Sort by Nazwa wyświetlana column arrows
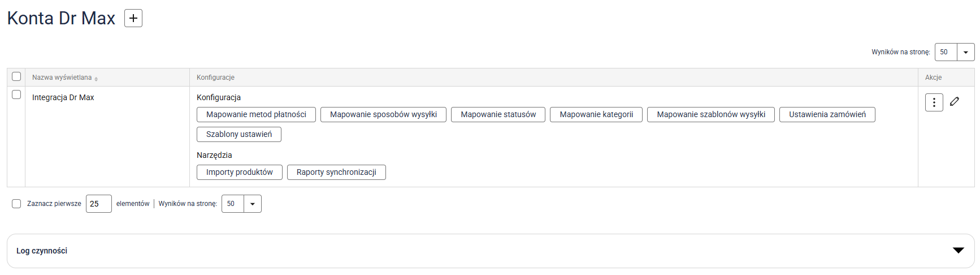Screen dimensions: 980x275 [96, 79]
